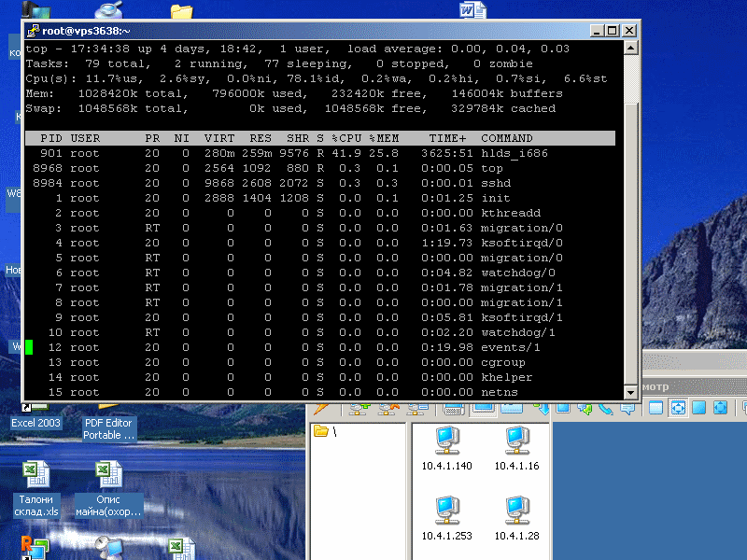The image size is (747, 560).
Task: Click the lightning connect icon in remote toolbar
Action: coord(322,408)
